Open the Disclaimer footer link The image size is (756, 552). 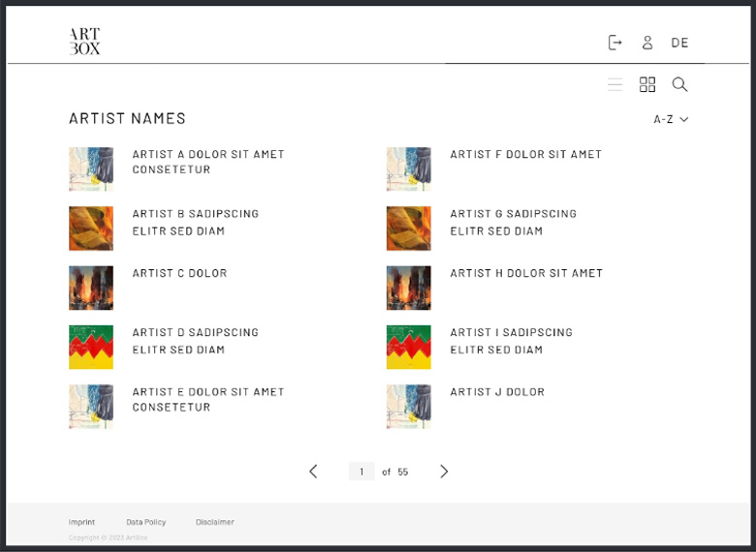point(214,522)
